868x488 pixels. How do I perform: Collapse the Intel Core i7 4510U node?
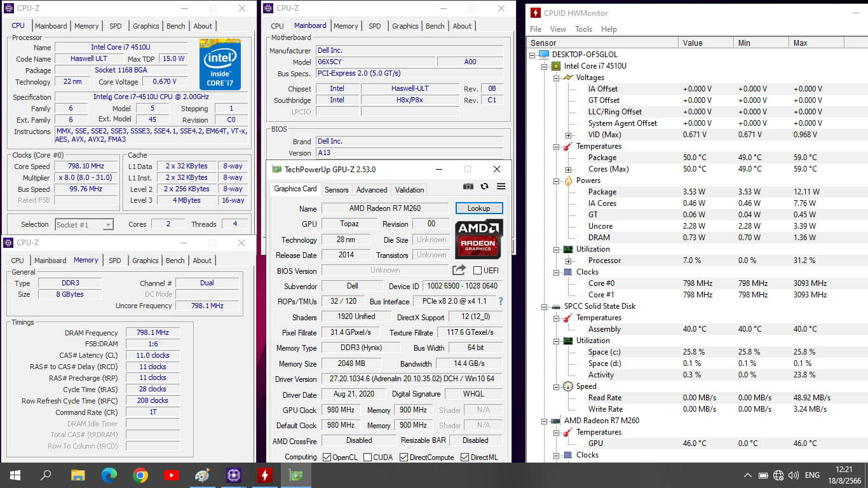tap(544, 66)
